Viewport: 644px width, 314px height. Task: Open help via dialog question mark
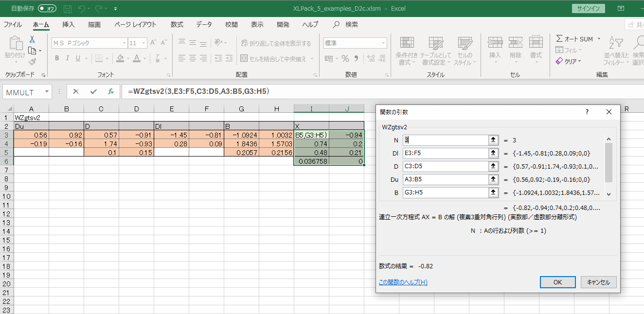click(x=587, y=112)
